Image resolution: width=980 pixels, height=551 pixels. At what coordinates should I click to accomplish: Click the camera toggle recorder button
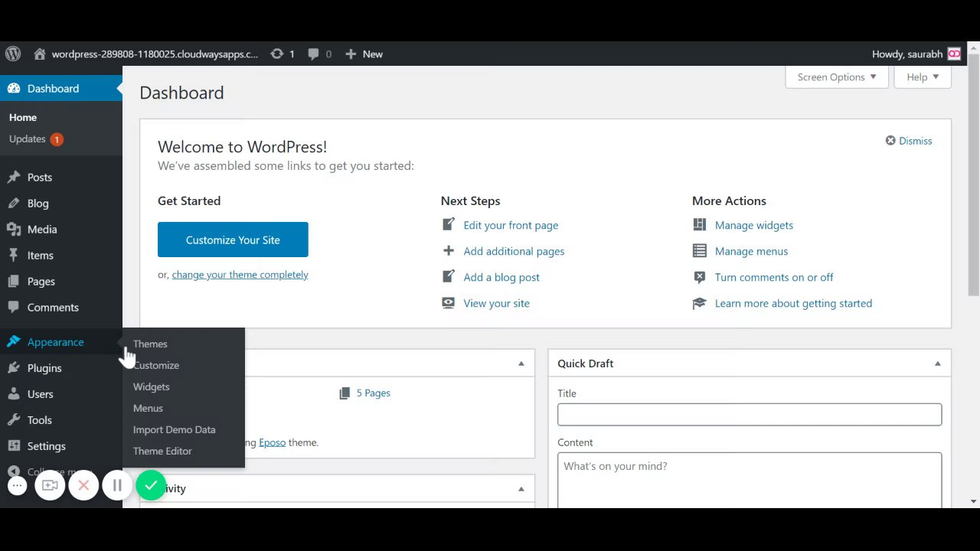pos(50,485)
